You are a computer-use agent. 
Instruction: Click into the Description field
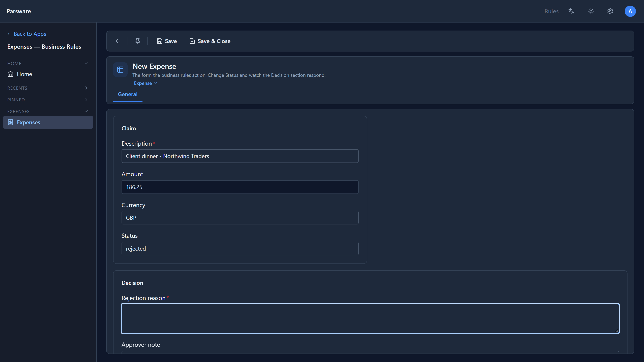pos(240,156)
